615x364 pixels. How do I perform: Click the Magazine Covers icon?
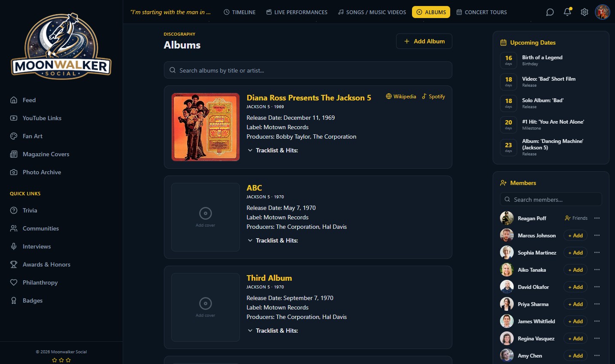[x=14, y=154]
